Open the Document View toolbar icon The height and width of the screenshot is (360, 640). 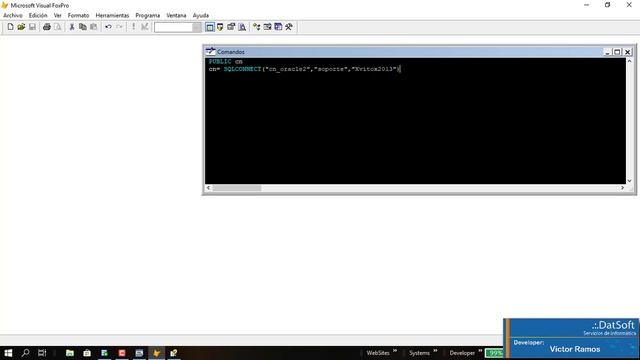click(x=242, y=27)
